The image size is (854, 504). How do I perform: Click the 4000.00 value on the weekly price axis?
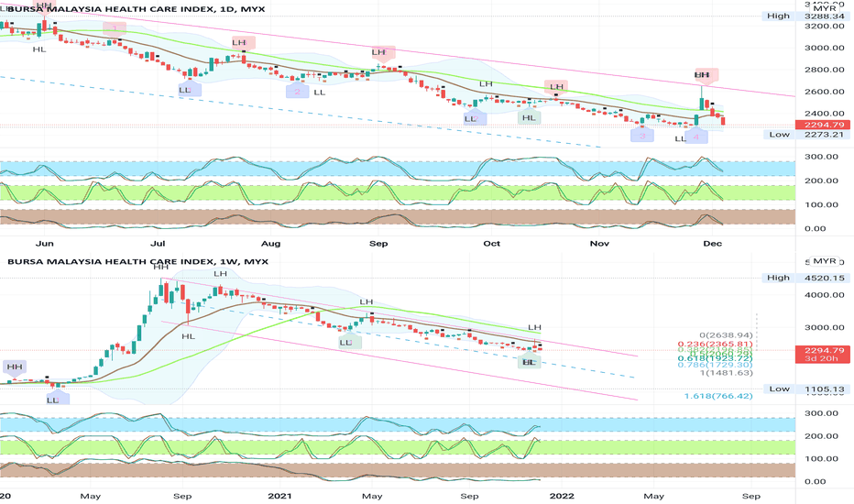click(824, 295)
